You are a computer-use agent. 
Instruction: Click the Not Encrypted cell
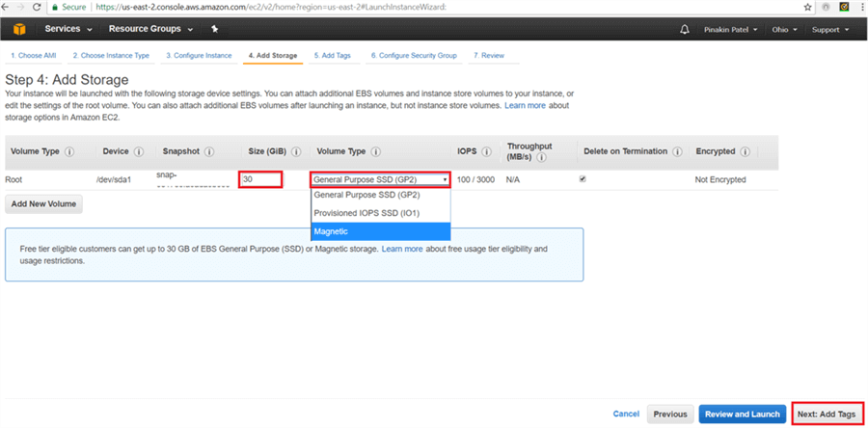tap(720, 179)
